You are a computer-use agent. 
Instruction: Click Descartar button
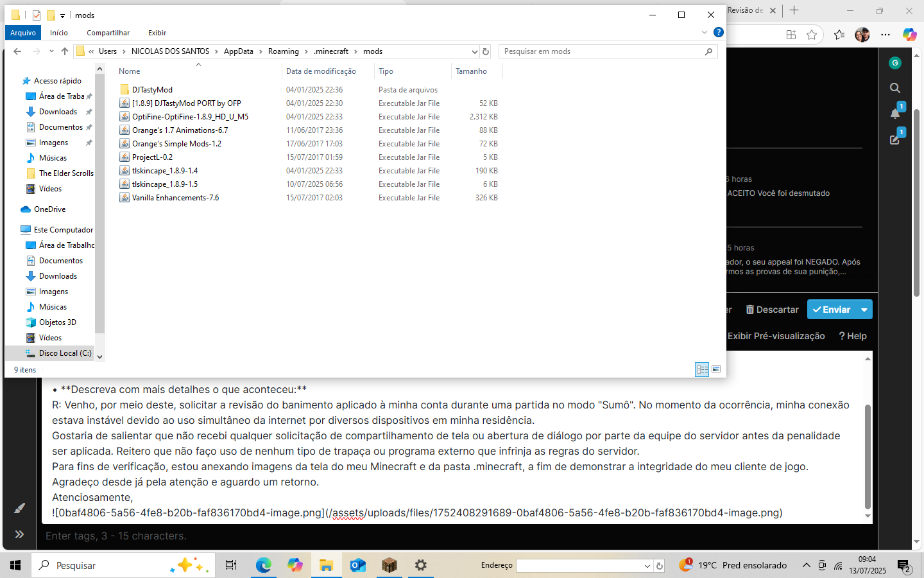(772, 310)
